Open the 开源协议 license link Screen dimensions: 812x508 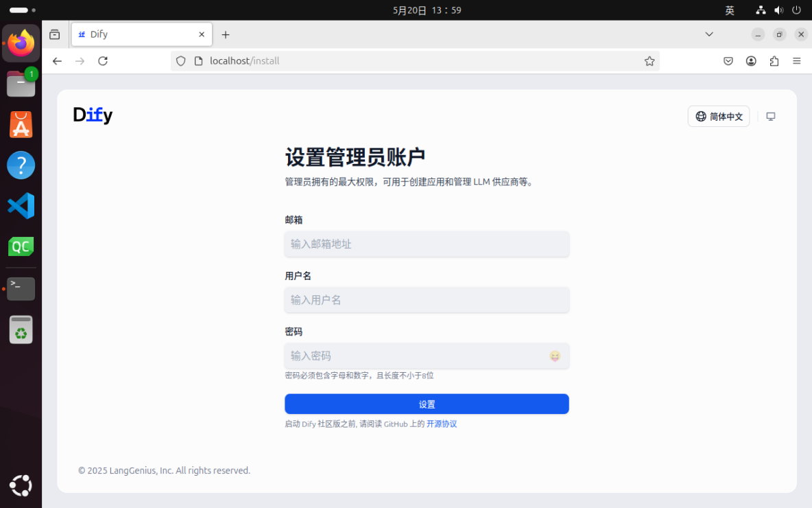441,424
